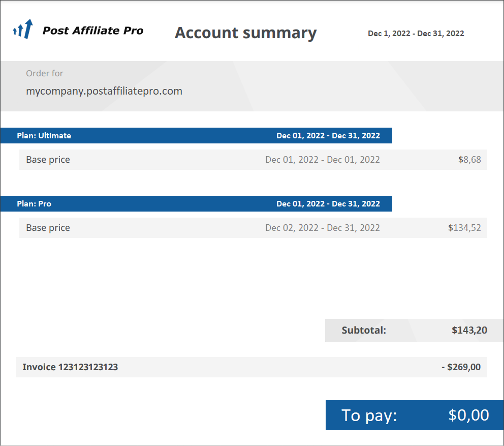Click the Subtotal label
Screen dimensions: 504x446
[x=364, y=331]
